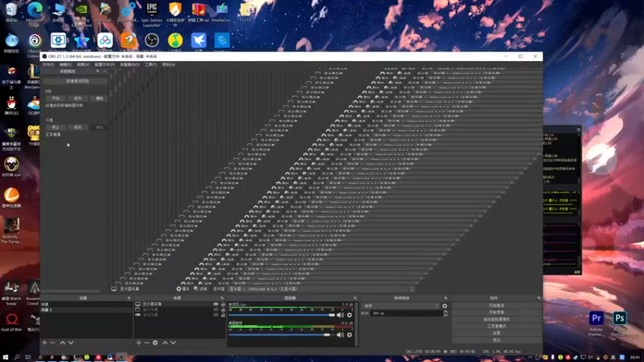
Task: Open the Ubisoft Connect desktop icon
Action: coord(35,43)
